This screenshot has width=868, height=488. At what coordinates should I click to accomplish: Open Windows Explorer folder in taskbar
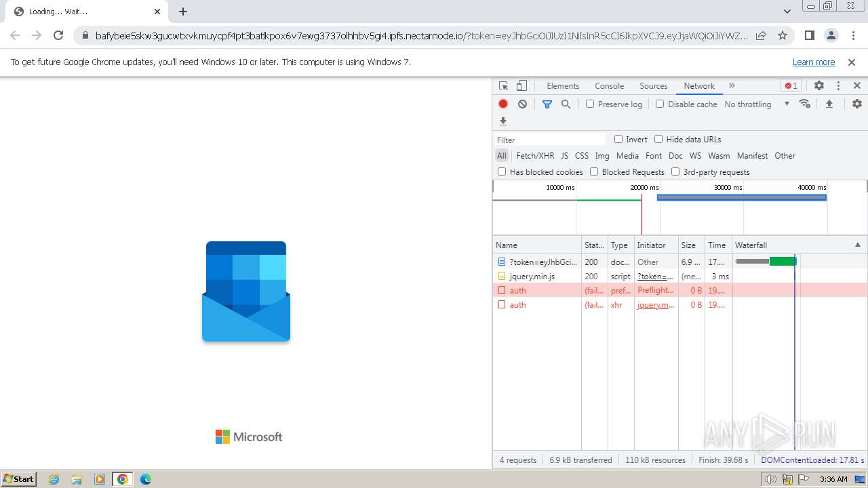point(77,479)
